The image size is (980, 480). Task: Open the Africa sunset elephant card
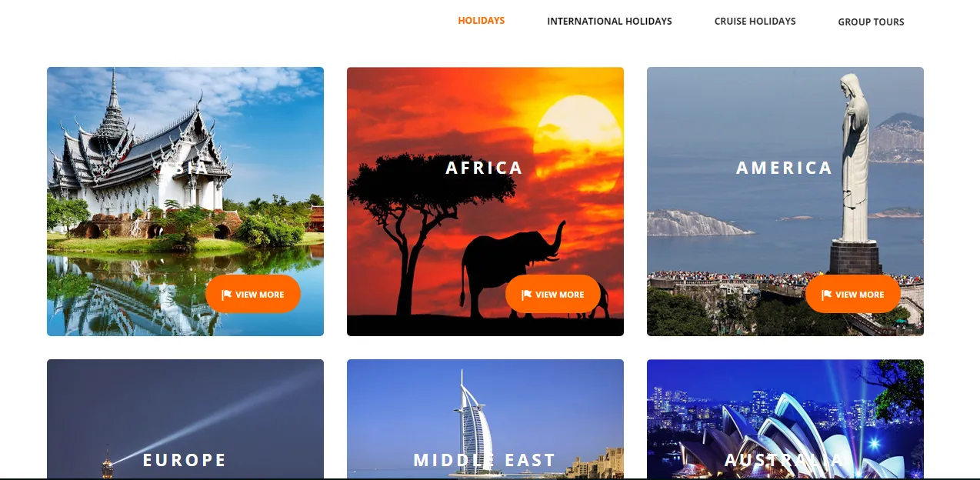pos(485,202)
